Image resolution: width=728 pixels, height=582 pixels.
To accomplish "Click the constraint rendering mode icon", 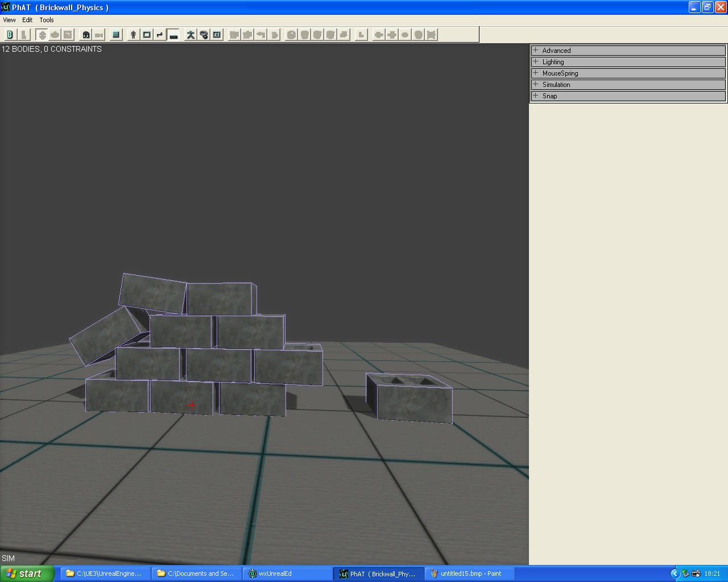I will tap(160, 35).
